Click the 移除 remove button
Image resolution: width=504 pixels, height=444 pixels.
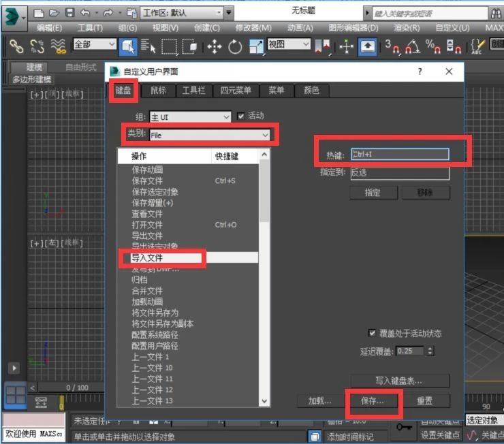click(x=426, y=193)
